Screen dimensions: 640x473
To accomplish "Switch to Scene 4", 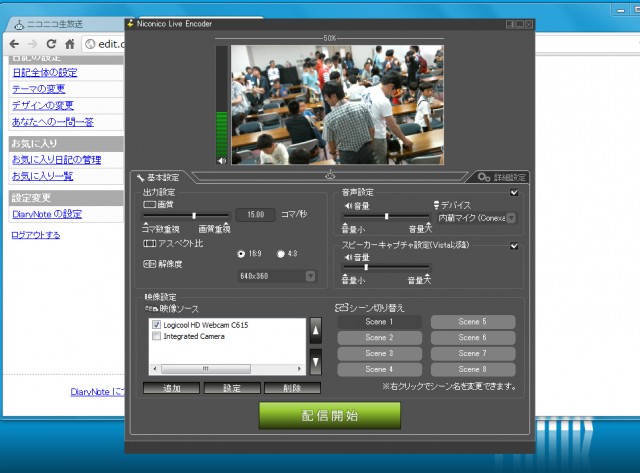I will coord(380,369).
